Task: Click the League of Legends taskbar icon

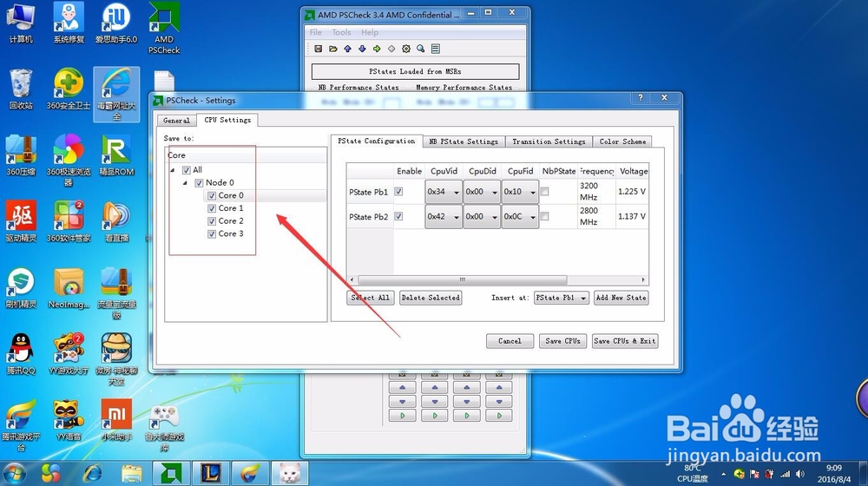Action: point(210,473)
